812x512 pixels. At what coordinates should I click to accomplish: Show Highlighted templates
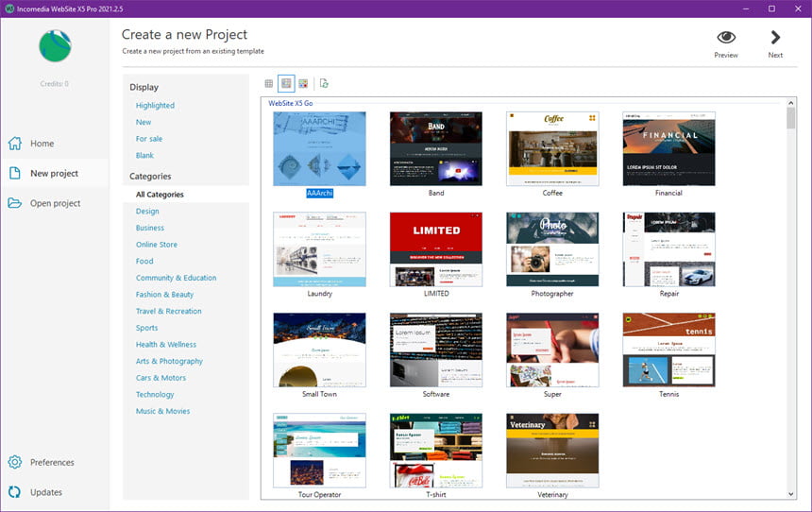[155, 105]
